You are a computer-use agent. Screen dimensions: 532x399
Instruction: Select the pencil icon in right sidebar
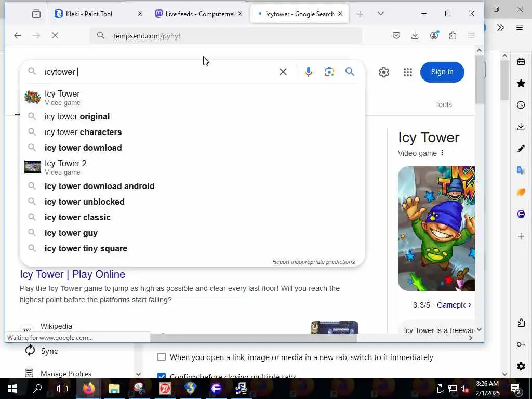coord(521,148)
